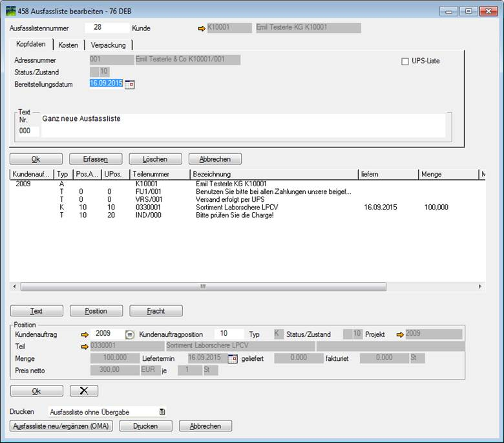Click the Kundenauftrag lookup arrow icon

coord(85,334)
